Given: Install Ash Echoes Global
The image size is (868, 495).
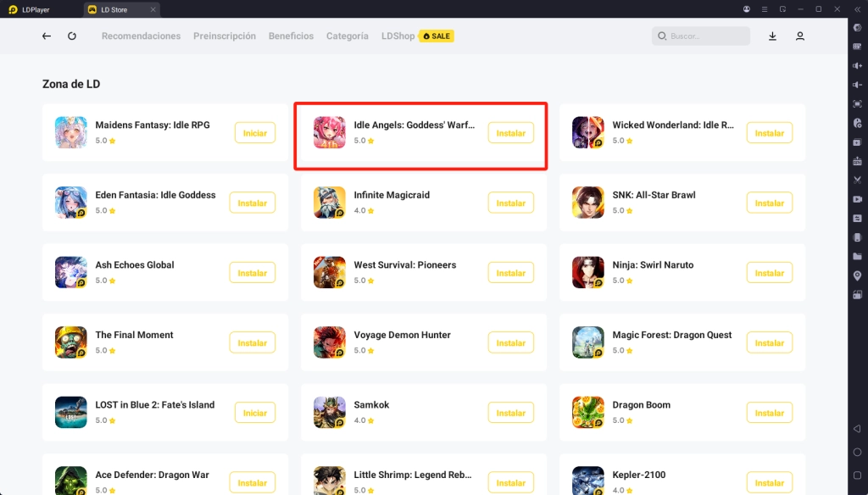Looking at the screenshot, I should (253, 272).
